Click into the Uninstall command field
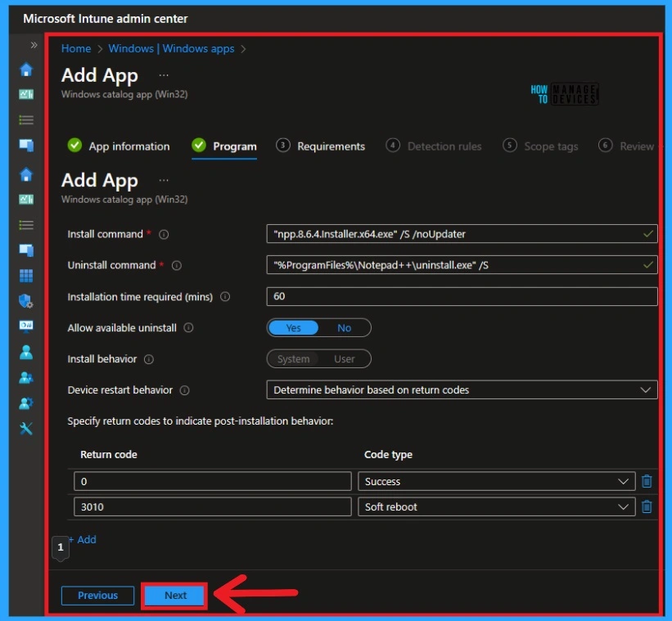This screenshot has width=672, height=621. click(462, 265)
